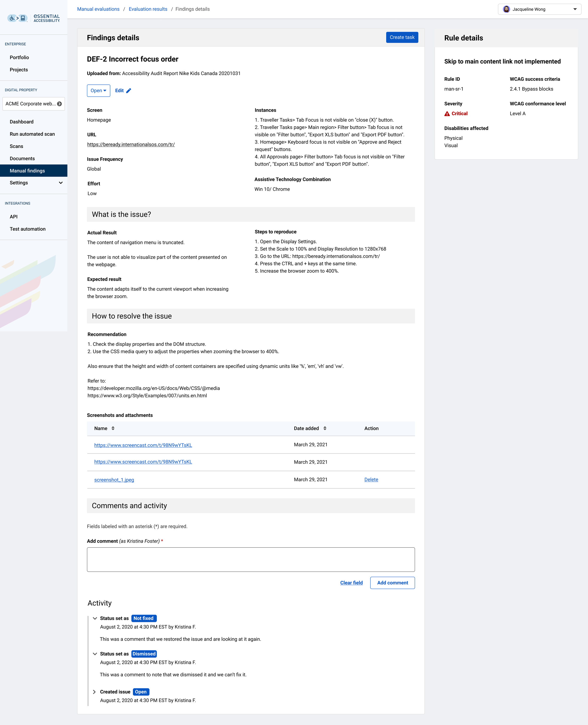Screen dimensions: 588x725
Task: Click the Clear field link
Action: tap(351, 583)
